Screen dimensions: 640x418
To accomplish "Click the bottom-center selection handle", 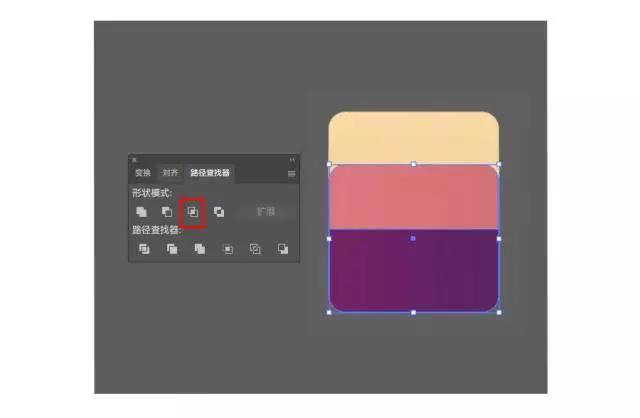I will 413,313.
